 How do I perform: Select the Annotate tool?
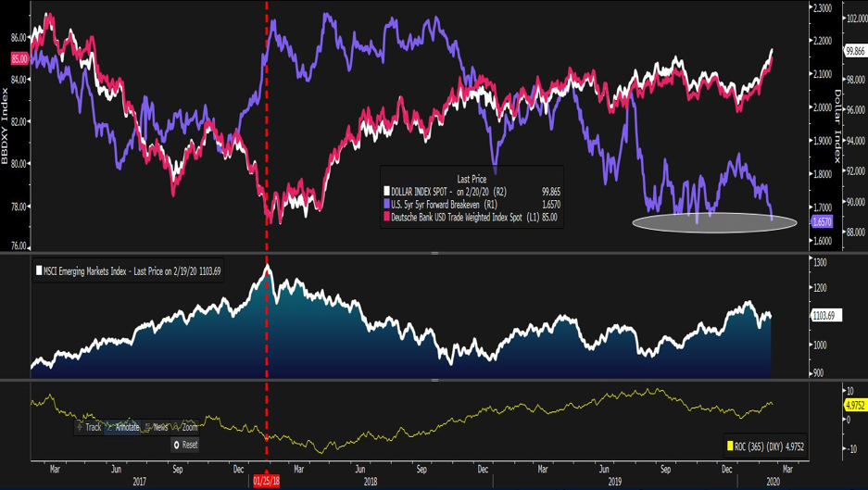tap(122, 427)
